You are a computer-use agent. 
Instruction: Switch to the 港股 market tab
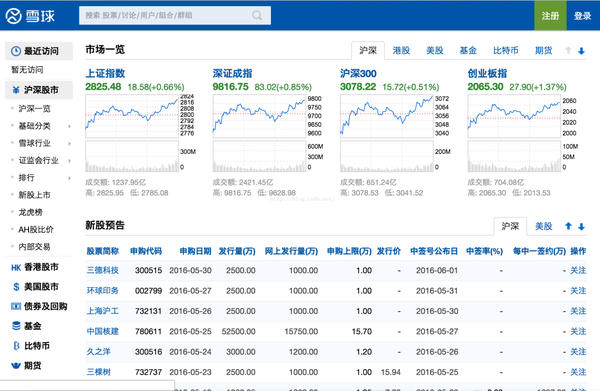tap(401, 51)
